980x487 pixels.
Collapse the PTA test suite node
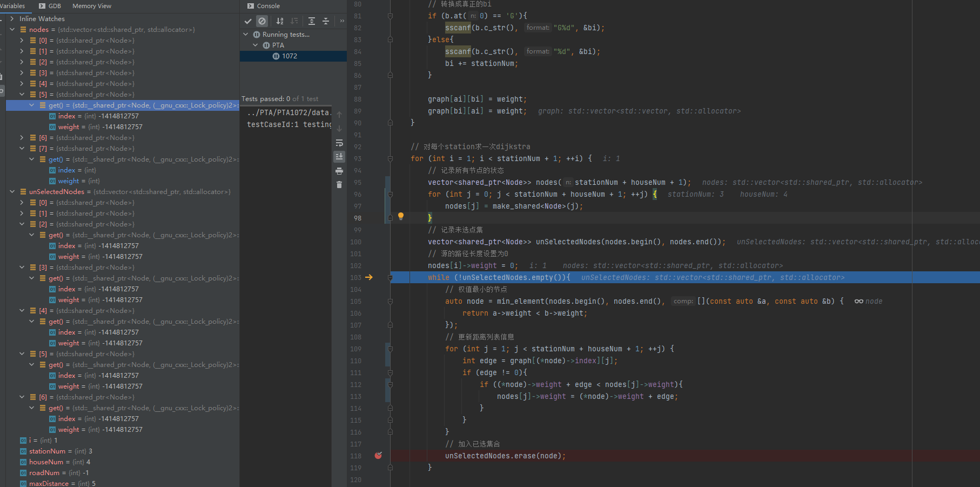pos(256,45)
